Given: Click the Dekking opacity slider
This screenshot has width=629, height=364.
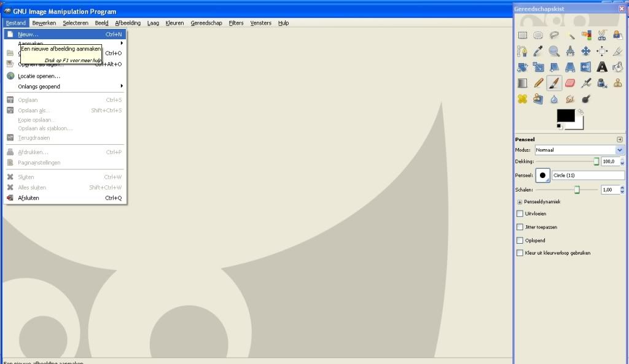Looking at the screenshot, I should pos(565,161).
